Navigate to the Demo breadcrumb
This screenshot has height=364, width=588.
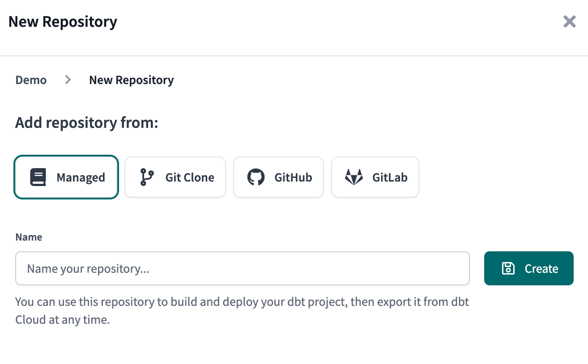[x=31, y=80]
